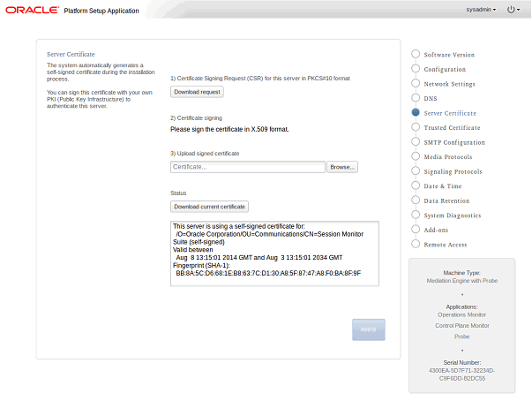The image size is (532, 401).
Task: Click the apply button
Action: (369, 329)
